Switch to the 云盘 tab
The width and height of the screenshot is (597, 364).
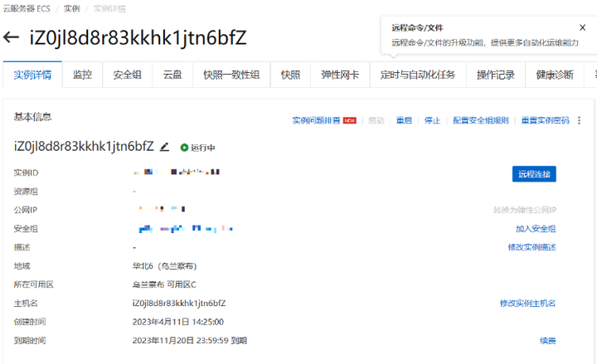[172, 75]
